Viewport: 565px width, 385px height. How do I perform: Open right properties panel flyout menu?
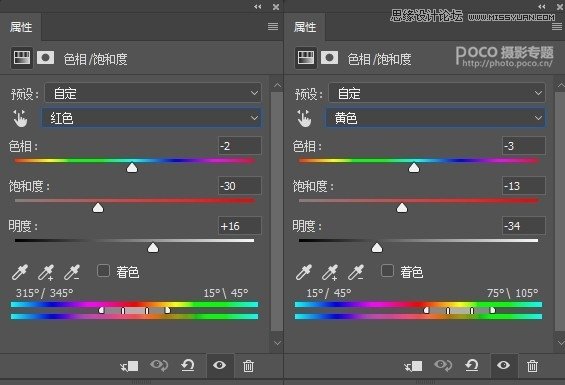click(x=557, y=27)
